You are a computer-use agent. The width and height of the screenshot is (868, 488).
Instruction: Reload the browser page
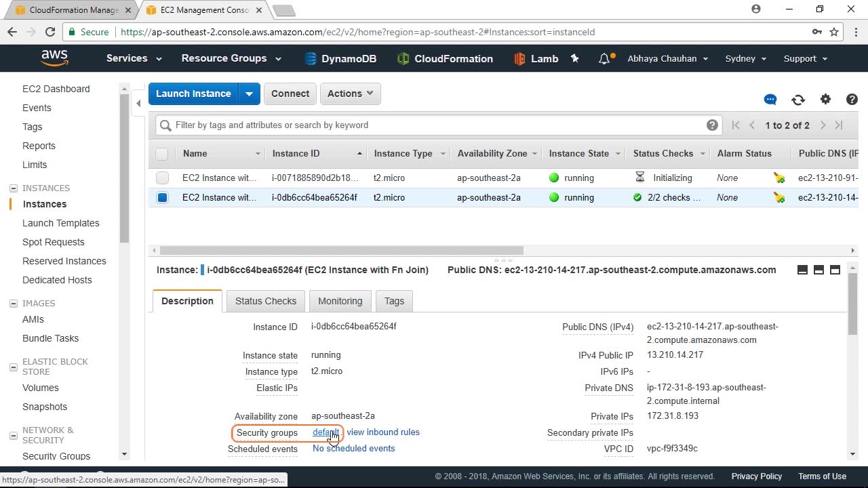[x=50, y=32]
